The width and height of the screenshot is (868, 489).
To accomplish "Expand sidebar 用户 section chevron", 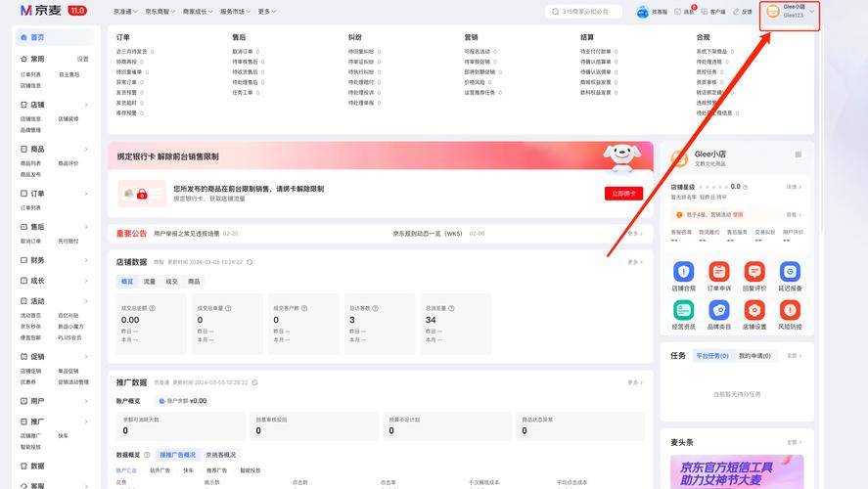I will click(86, 401).
